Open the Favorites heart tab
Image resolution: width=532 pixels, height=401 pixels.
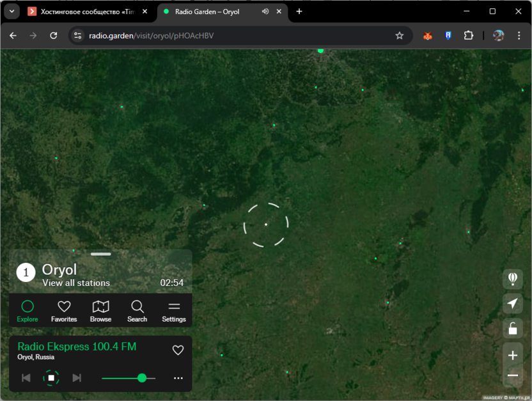[x=64, y=310]
